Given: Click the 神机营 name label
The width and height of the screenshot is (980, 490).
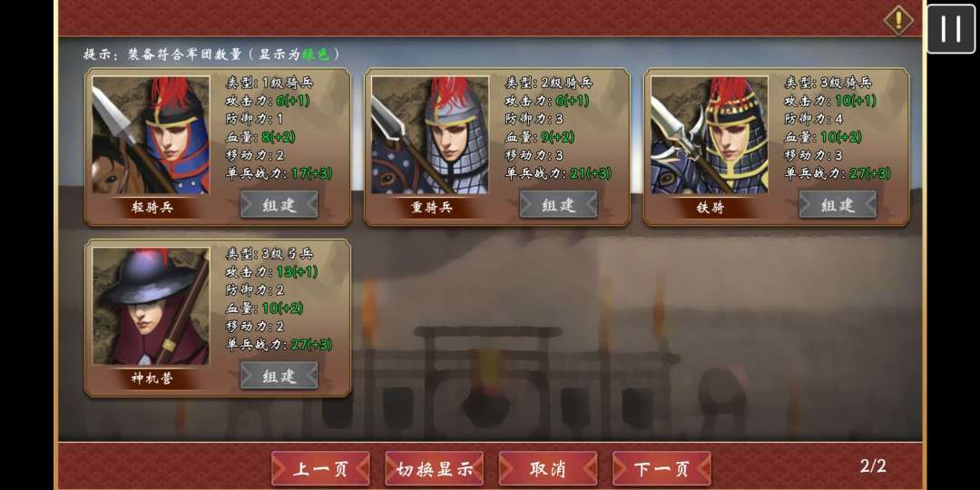Looking at the screenshot, I should click(x=152, y=379).
